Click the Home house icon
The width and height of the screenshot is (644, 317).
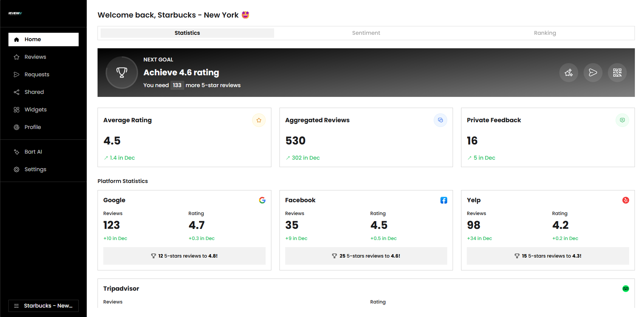[x=17, y=39]
